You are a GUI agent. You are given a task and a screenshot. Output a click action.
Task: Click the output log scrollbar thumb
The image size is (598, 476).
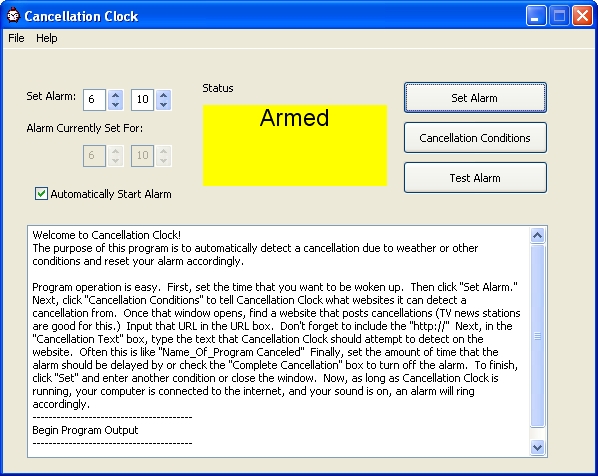537,336
